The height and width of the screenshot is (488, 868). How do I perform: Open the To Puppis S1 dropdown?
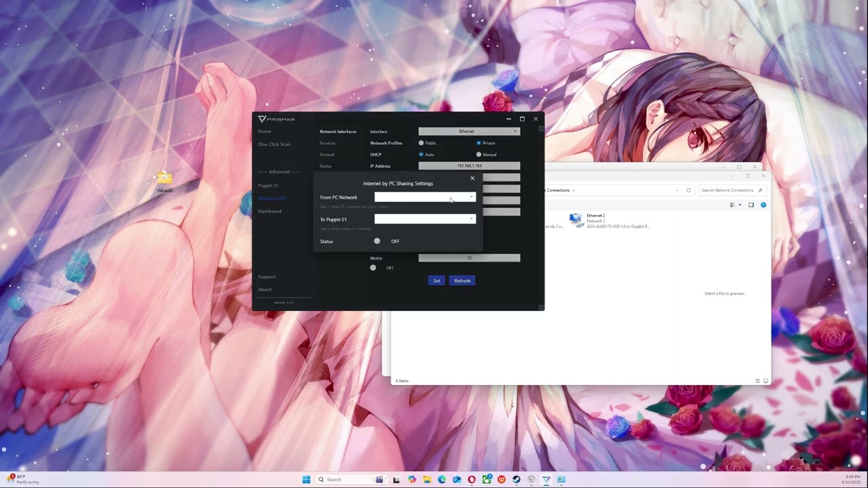(x=425, y=219)
